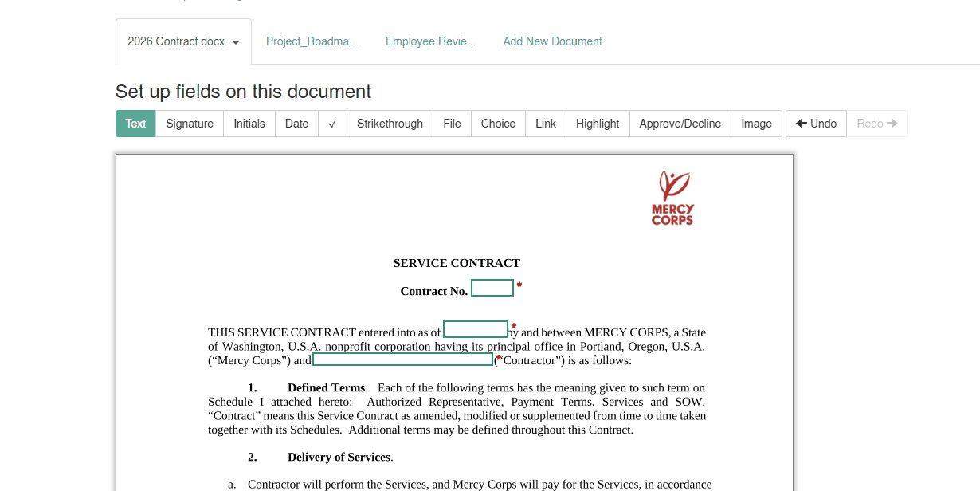Click the 'Defined Terms' section heading

[326, 387]
